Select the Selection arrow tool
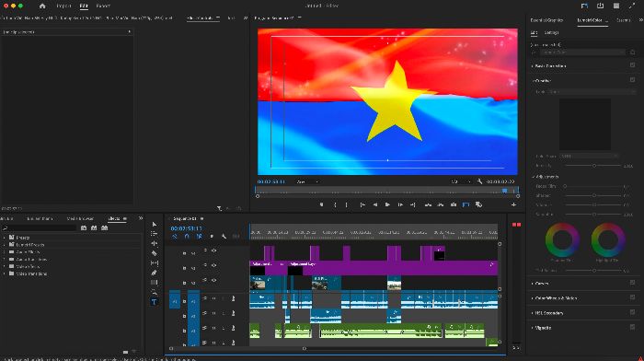The image size is (644, 361). coord(154,225)
